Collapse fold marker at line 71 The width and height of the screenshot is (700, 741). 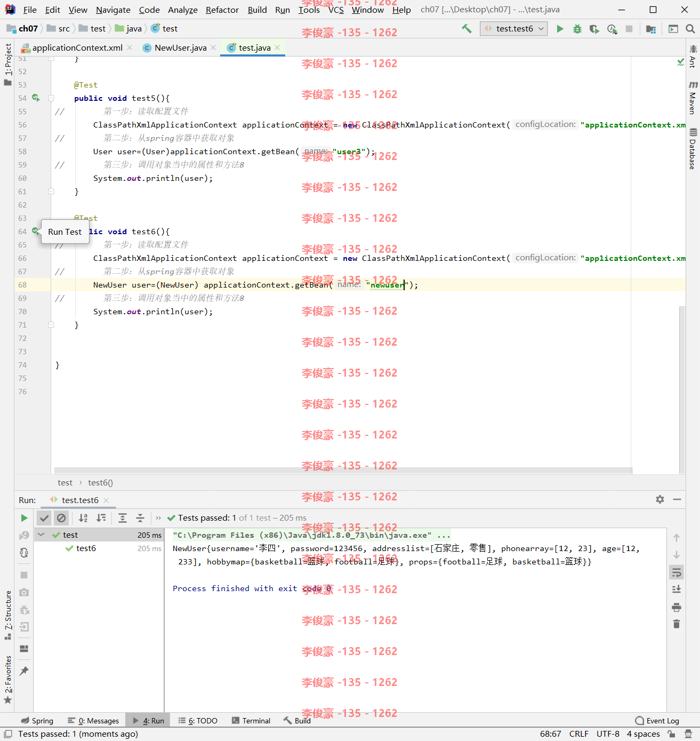pos(51,325)
